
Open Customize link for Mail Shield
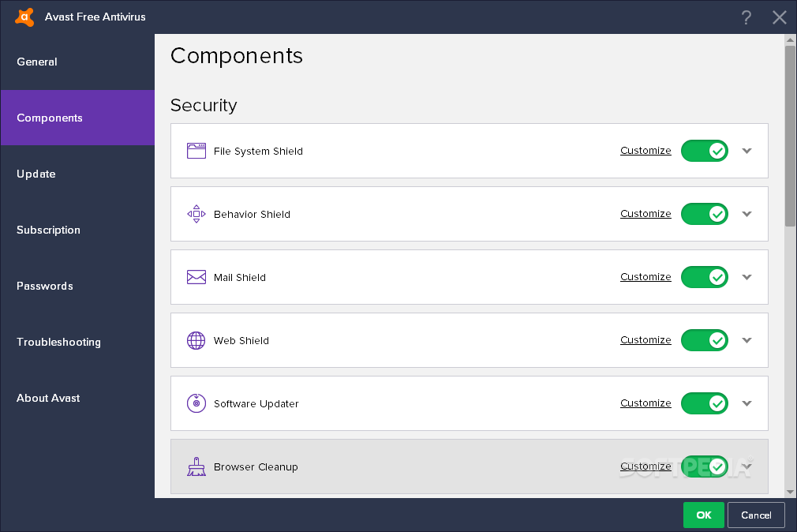[x=645, y=277]
